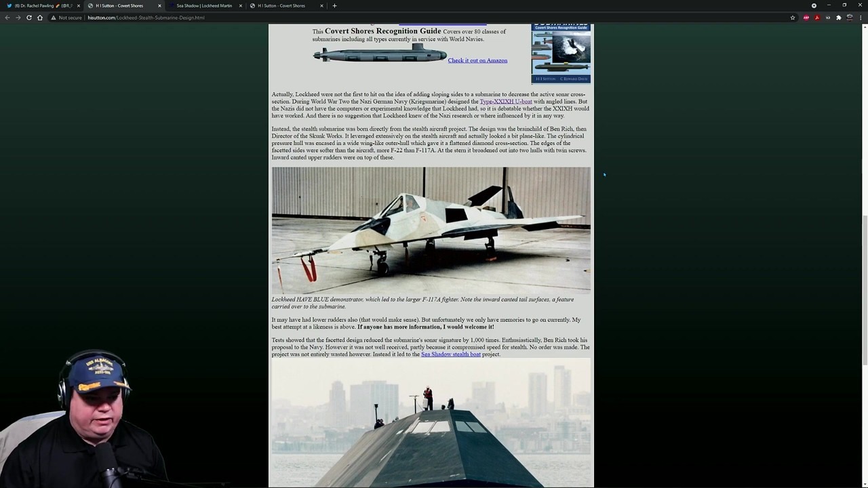The image size is (868, 488).
Task: Open the extension icon beside Acrobat
Action: click(828, 18)
